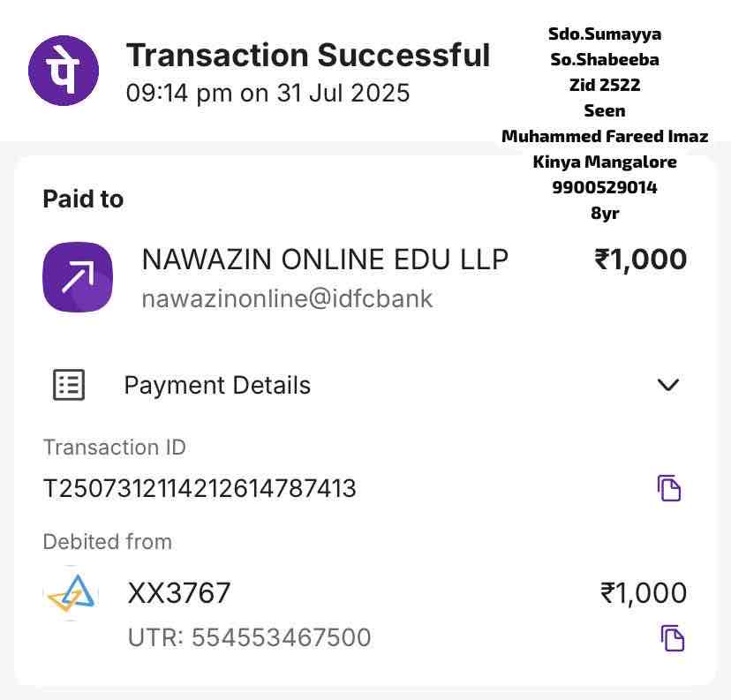The width and height of the screenshot is (731, 700).
Task: Click the nawazinonline@idfcbank UPI address
Action: pyautogui.click(x=287, y=298)
